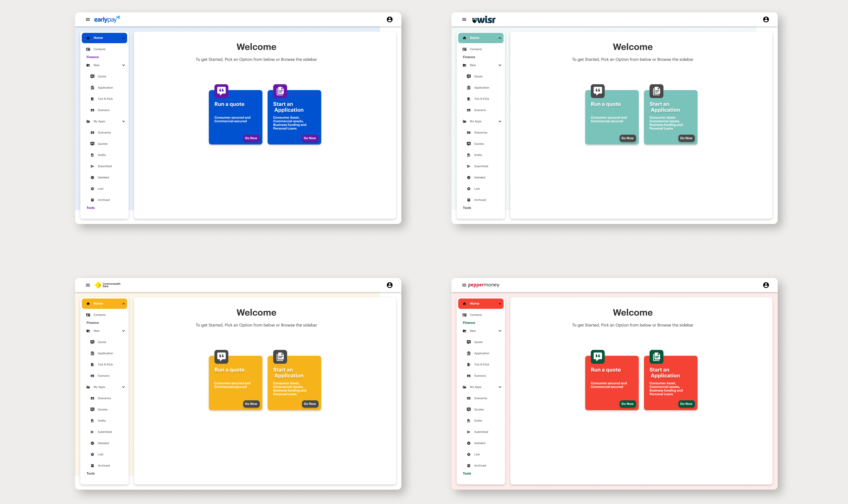848x504 pixels.
Task: Click document icon on Commonwealth Bank yellow card
Action: tap(280, 356)
